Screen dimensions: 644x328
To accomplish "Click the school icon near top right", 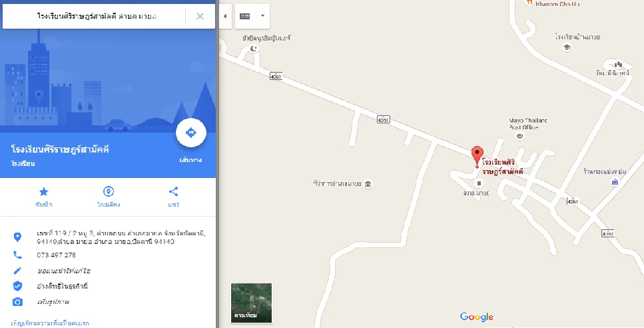I will (x=567, y=47).
